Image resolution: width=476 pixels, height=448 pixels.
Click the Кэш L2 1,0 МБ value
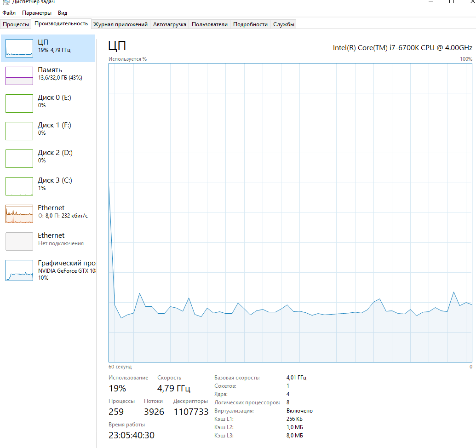point(294,427)
